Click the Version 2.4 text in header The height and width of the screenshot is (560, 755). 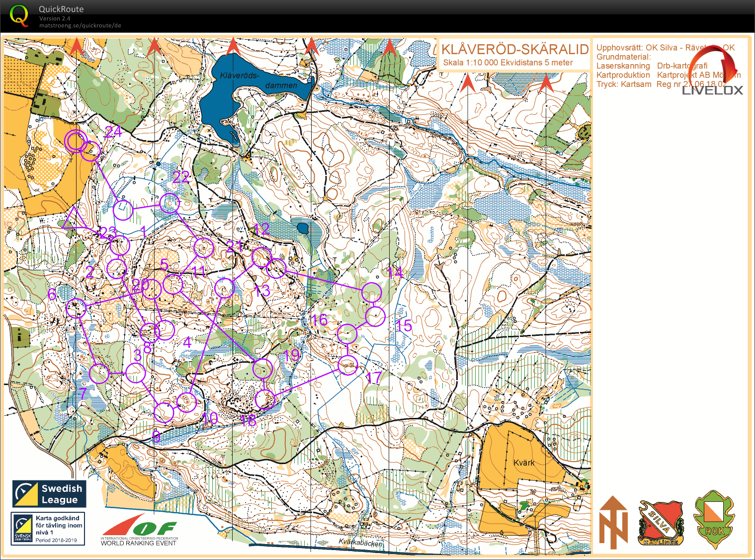tap(55, 18)
